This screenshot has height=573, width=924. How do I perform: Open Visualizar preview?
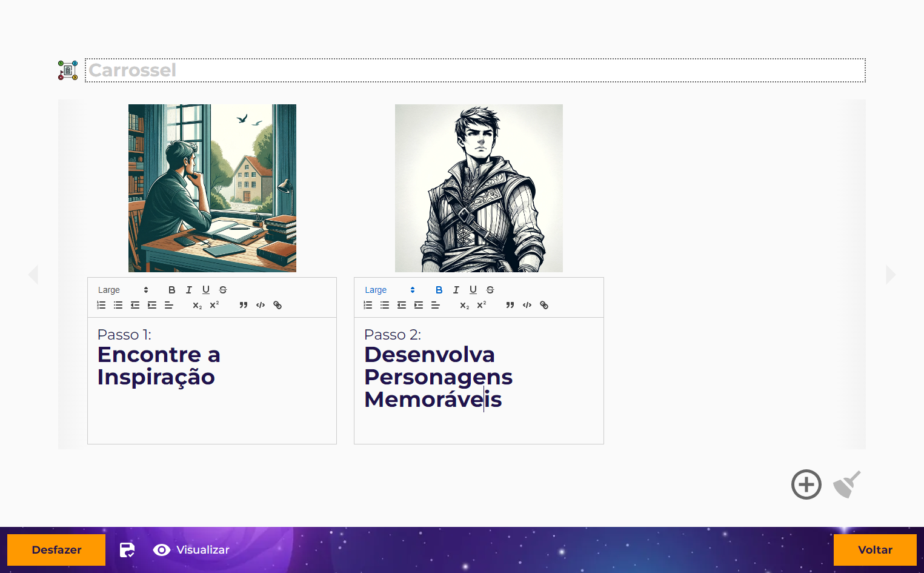191,550
